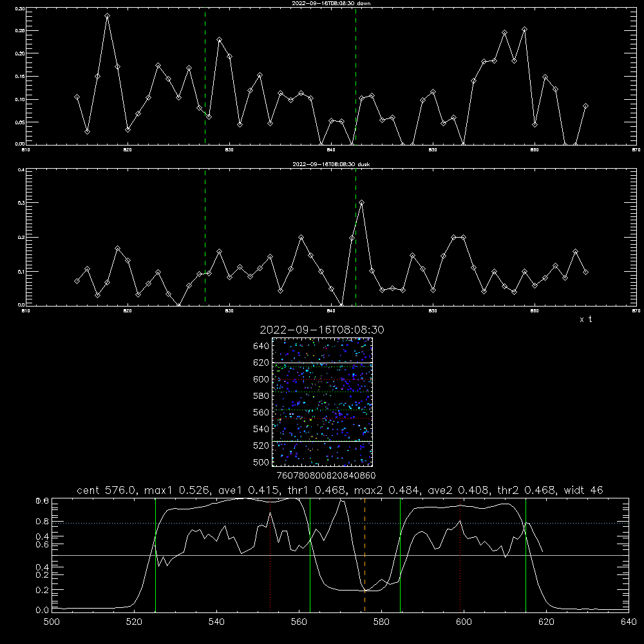Select the highest diamond marker in dawn plot
This screenshot has height=644, width=644.
[x=107, y=16]
